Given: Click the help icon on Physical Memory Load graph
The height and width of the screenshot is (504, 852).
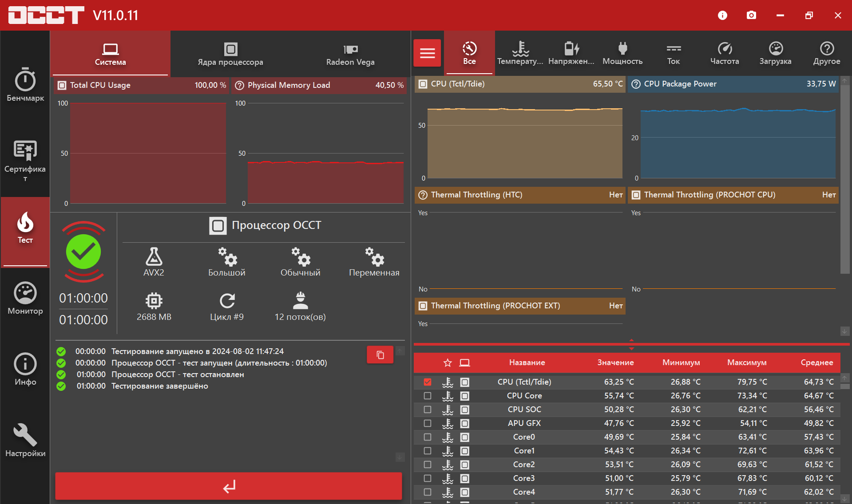Looking at the screenshot, I should tap(239, 85).
